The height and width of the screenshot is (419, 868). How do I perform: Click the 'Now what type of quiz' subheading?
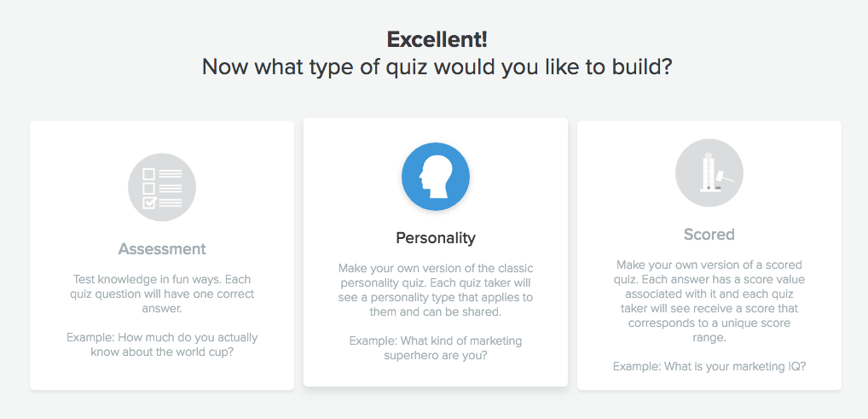point(437,67)
